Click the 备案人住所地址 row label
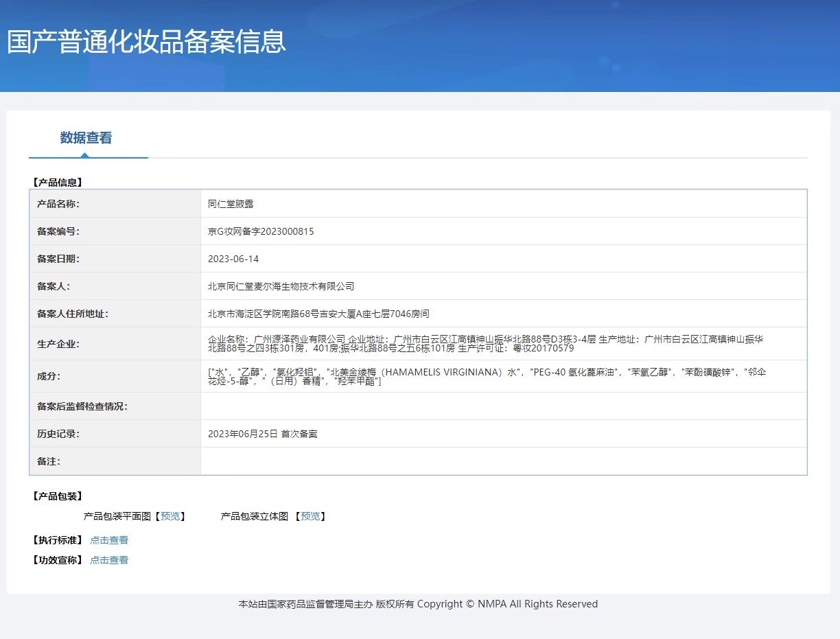 pos(73,314)
